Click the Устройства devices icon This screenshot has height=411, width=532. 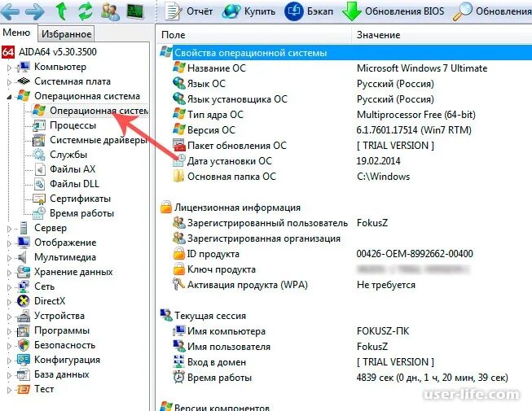tap(24, 316)
